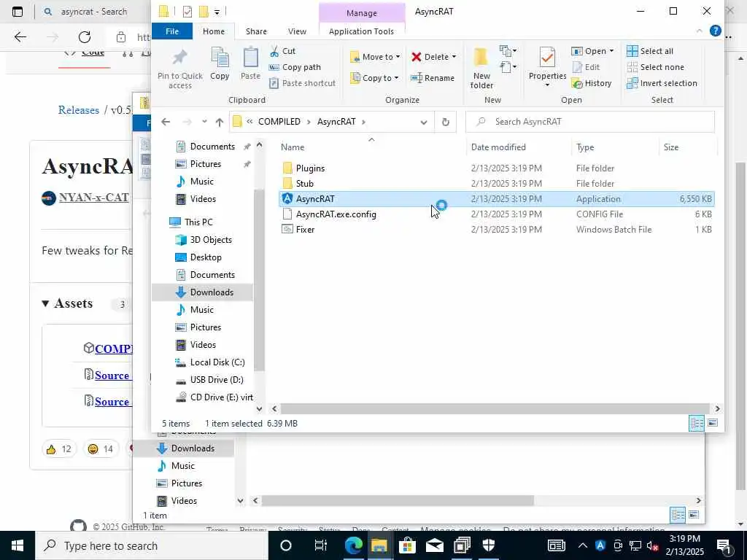Image resolution: width=747 pixels, height=560 pixels.
Task: Collapse the Assets section triangle
Action: click(x=45, y=303)
